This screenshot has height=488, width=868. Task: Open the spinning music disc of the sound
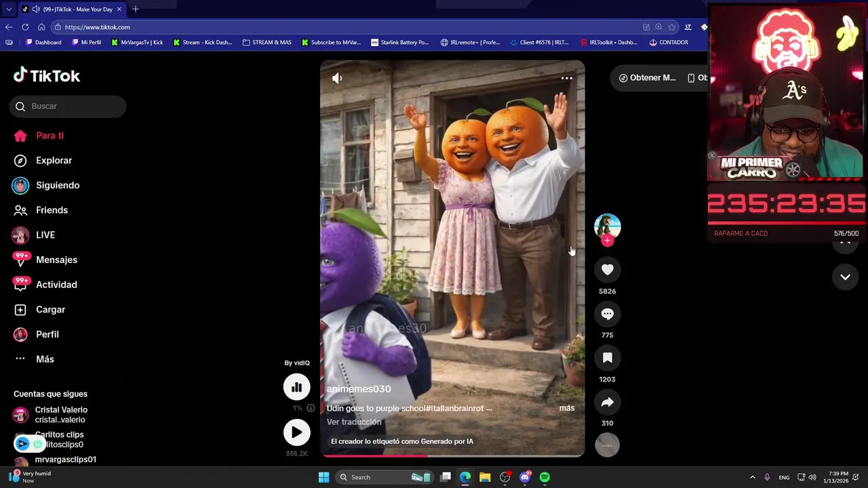point(607,445)
